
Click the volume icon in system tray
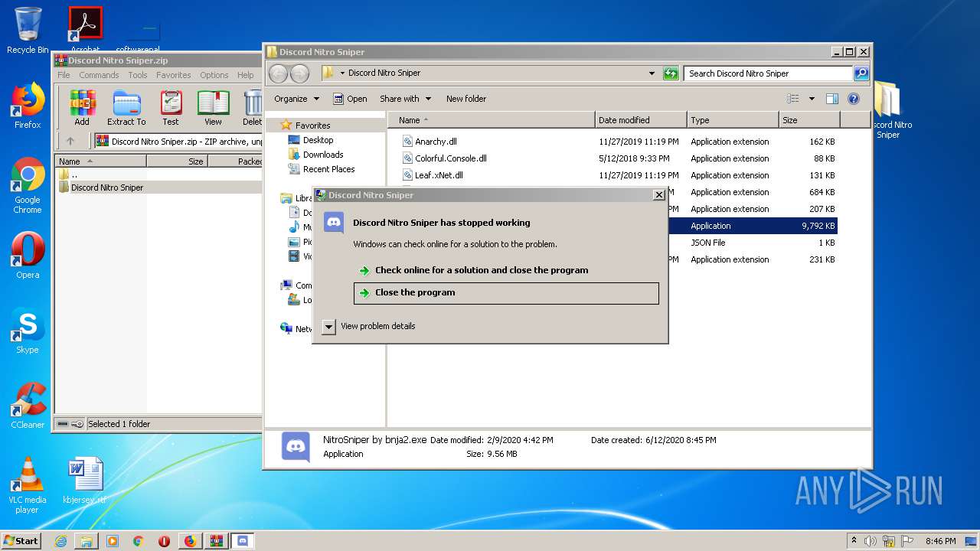871,541
